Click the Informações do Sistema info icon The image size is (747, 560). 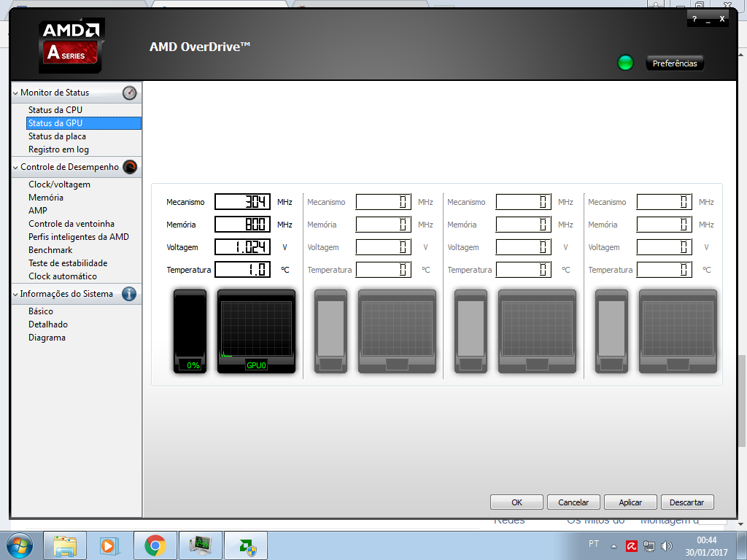pos(129,294)
